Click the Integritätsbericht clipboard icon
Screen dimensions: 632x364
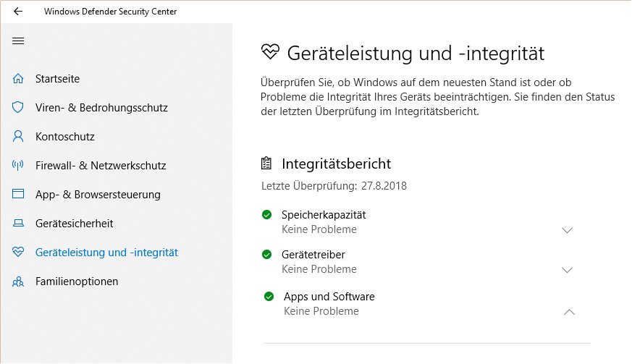click(266, 164)
